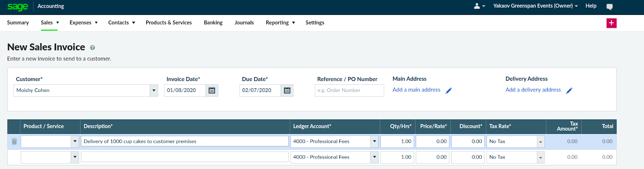Click the pink plus quick-create button
The width and height of the screenshot is (644, 169).
(x=611, y=23)
